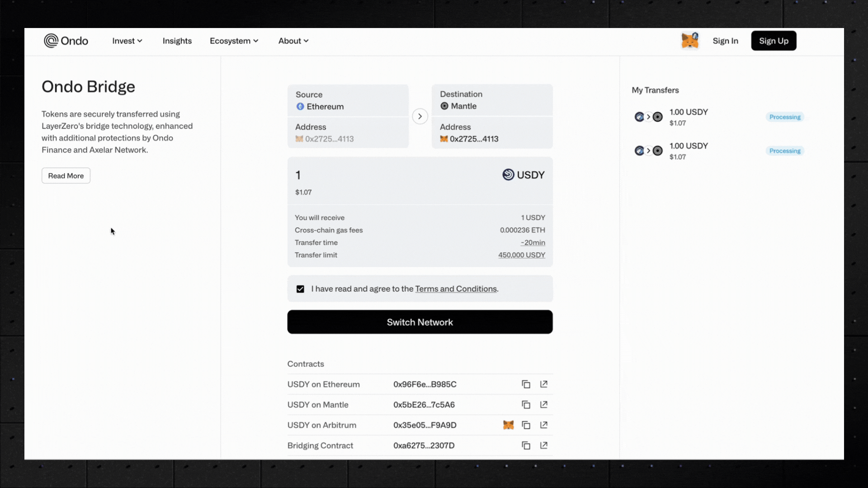
Task: Open the Terms and Conditions link
Action: pos(456,289)
